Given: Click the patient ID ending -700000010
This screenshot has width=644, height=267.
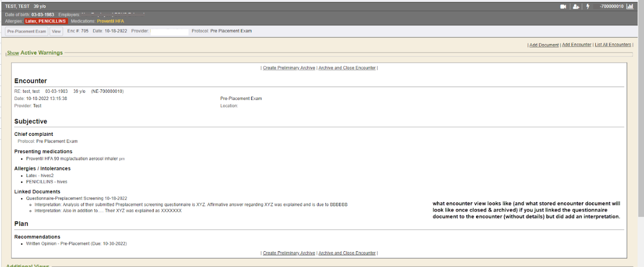Looking at the screenshot, I should click(x=611, y=7).
